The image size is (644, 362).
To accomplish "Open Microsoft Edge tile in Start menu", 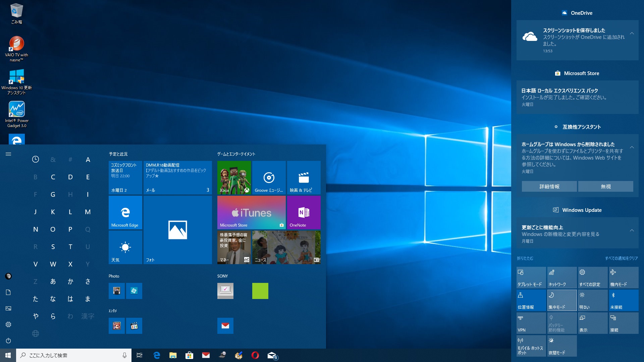I will tap(125, 213).
